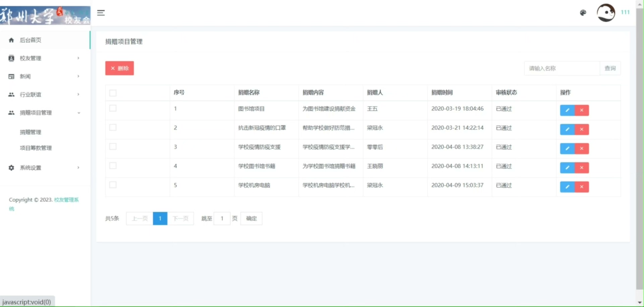644x307 pixels.
Task: Click the 校友管理 contact icon
Action: (11, 58)
